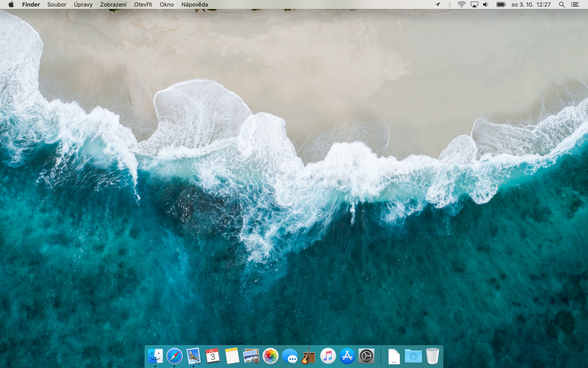Open Notification Center list icon
Viewport: 588px width, 368px height.
pos(575,4)
